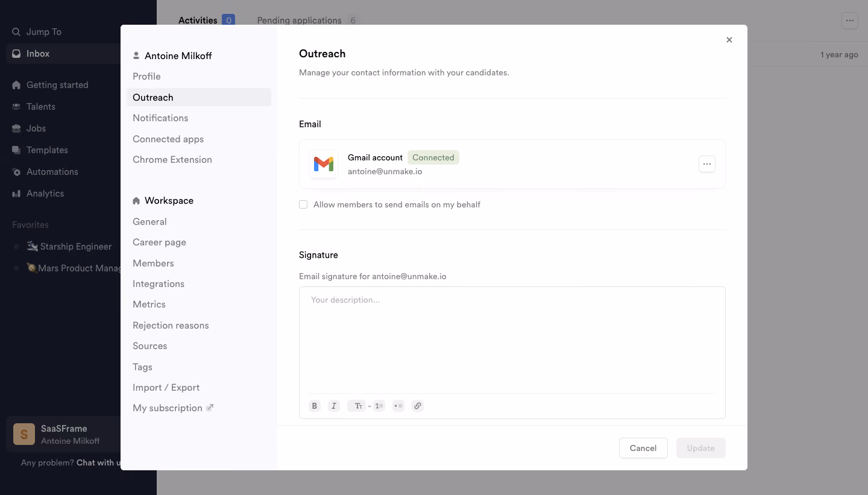
Task: Open the Gmail account options menu
Action: pos(707,164)
